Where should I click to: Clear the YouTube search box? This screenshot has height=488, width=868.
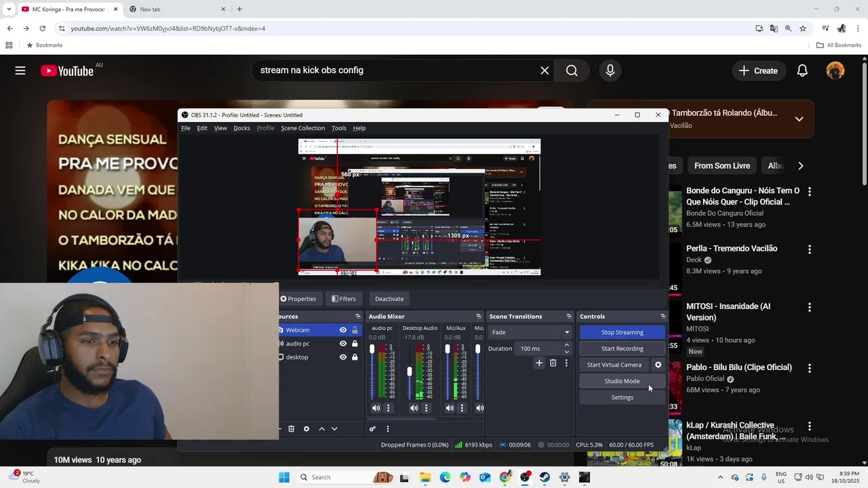[x=545, y=70]
